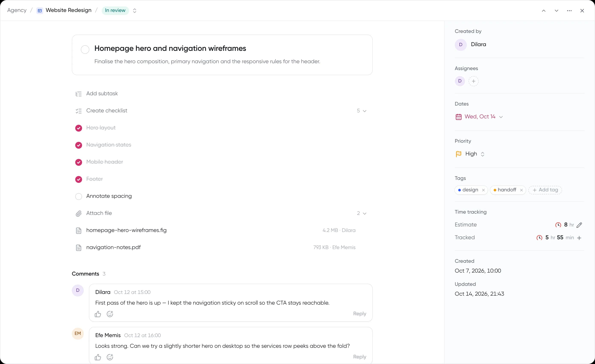Screen dimensions: 595x364
Task: Like Dilara's comment with thumbs up
Action: [98, 314]
